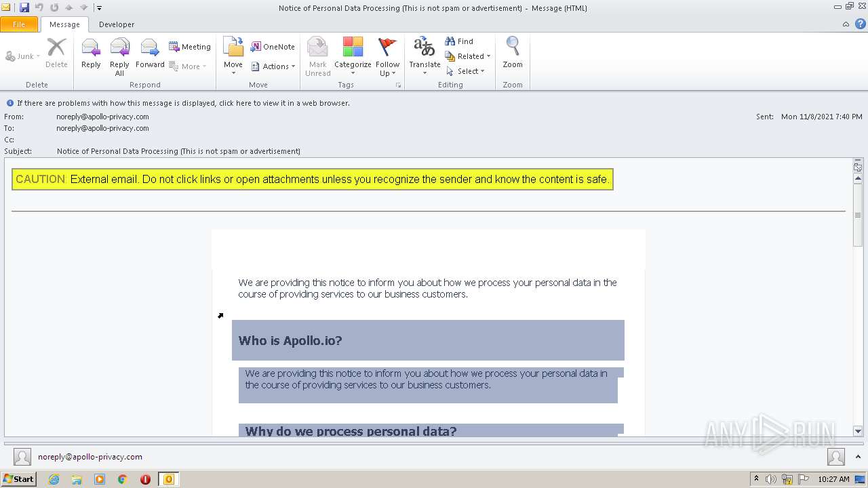This screenshot has width=868, height=488.
Task: Show hidden system tray icons
Action: [757, 479]
